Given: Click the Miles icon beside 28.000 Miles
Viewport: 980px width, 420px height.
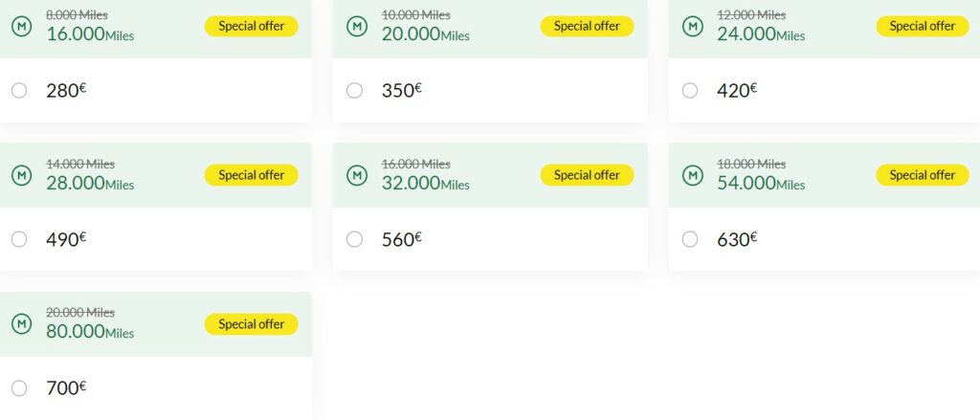Looking at the screenshot, I should pyautogui.click(x=22, y=175).
